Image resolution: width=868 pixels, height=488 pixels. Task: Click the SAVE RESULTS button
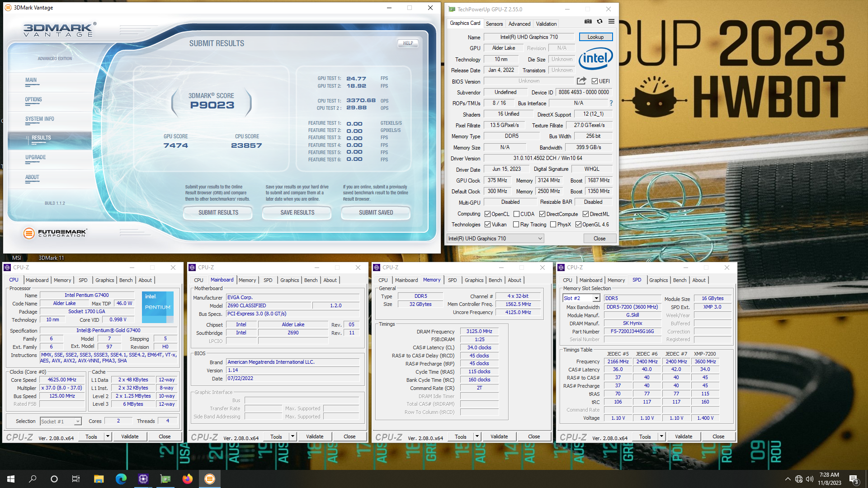(297, 212)
